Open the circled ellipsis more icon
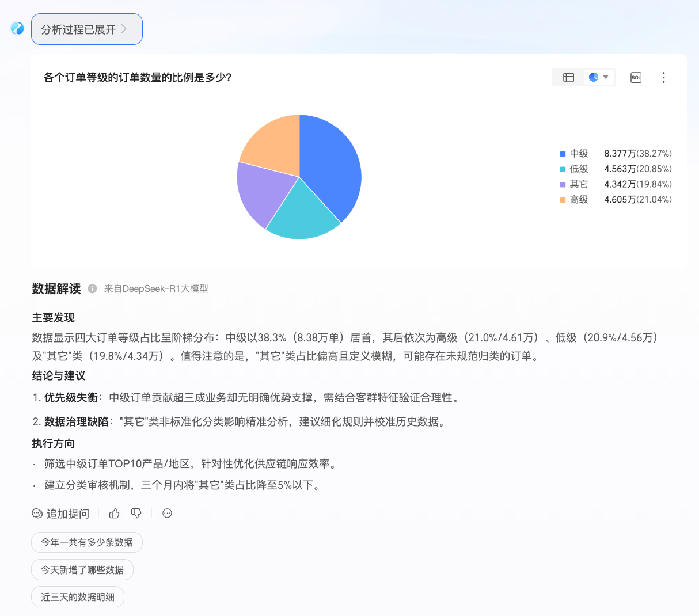699x616 pixels. click(167, 514)
